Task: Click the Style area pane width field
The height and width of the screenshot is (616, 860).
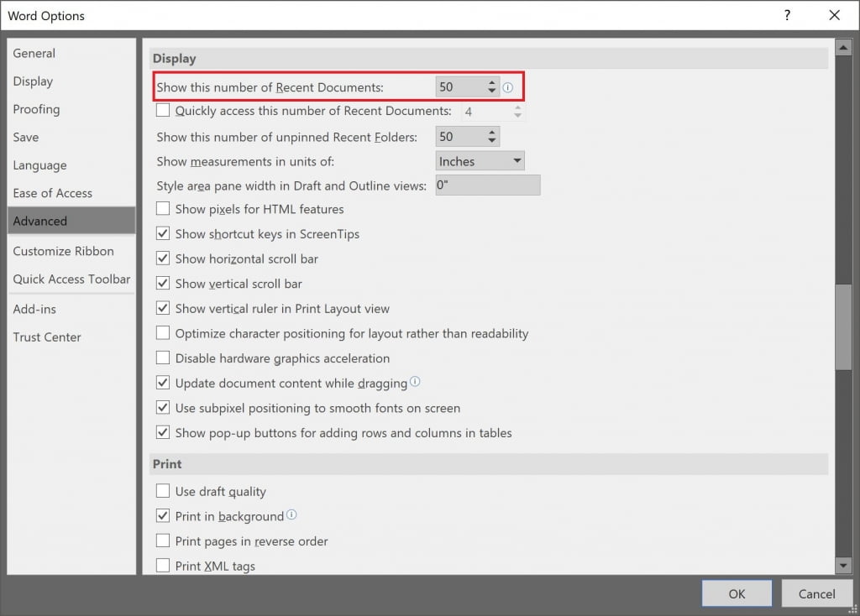Action: click(488, 185)
